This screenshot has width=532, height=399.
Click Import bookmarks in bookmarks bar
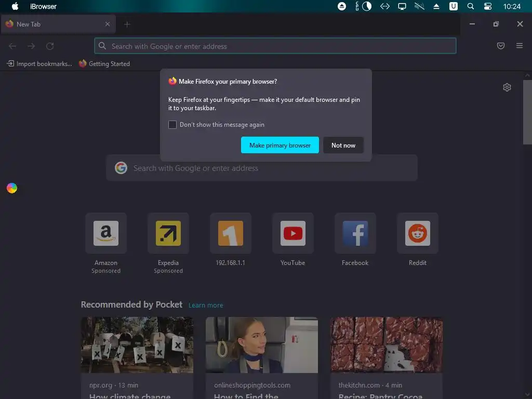coord(39,64)
